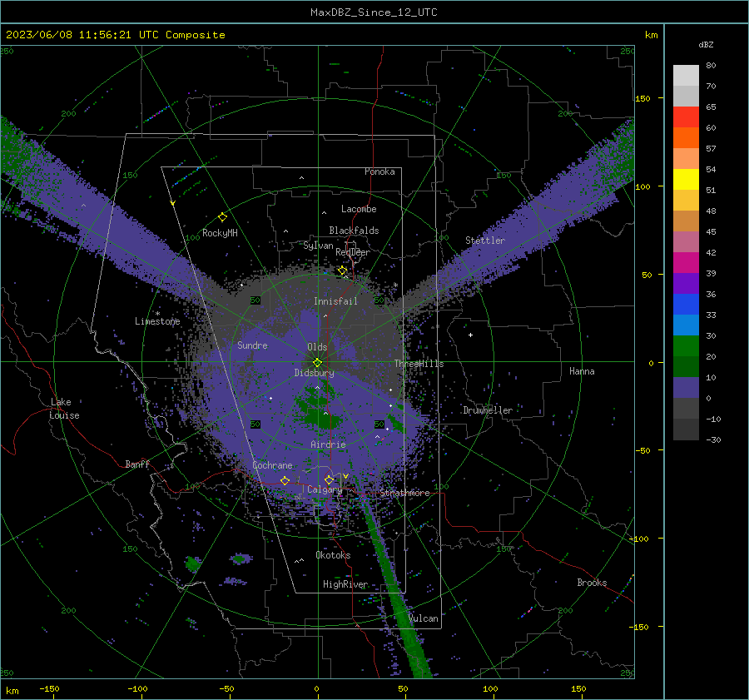Click the yellow diamond marker above RedDeer

click(x=342, y=271)
